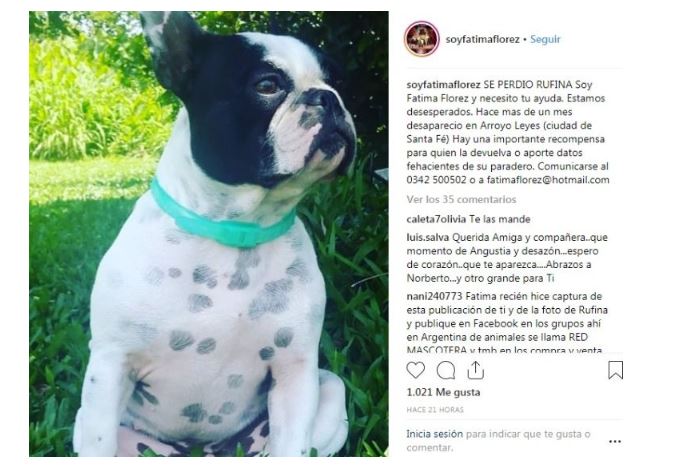Click the dog photo of Rufina
This screenshot has height=472, width=691.
208,234
